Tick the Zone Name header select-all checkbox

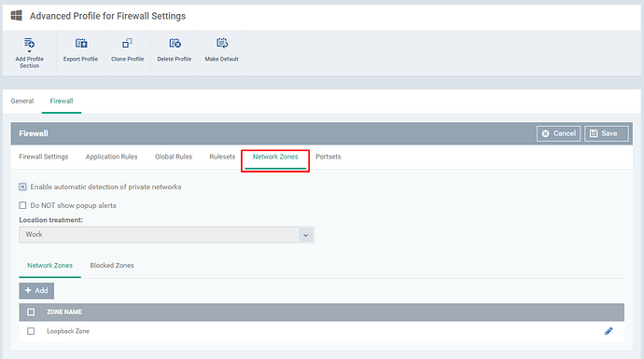click(x=31, y=312)
